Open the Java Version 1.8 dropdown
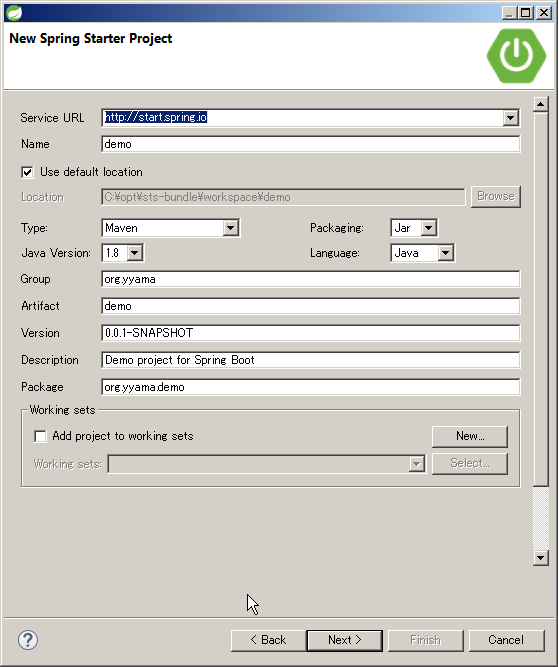This screenshot has height=667, width=558. (134, 253)
